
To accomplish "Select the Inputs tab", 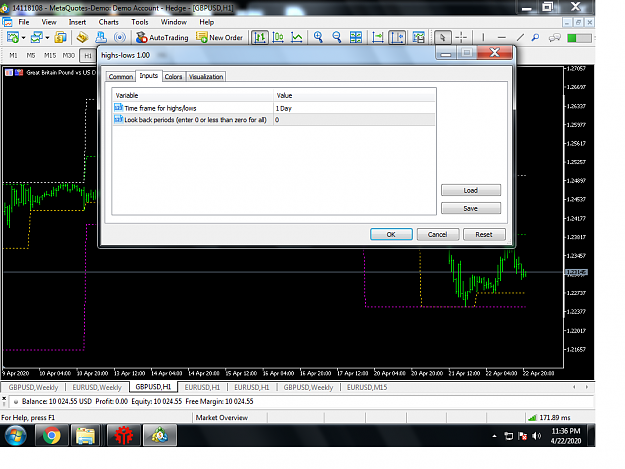I will pos(149,76).
